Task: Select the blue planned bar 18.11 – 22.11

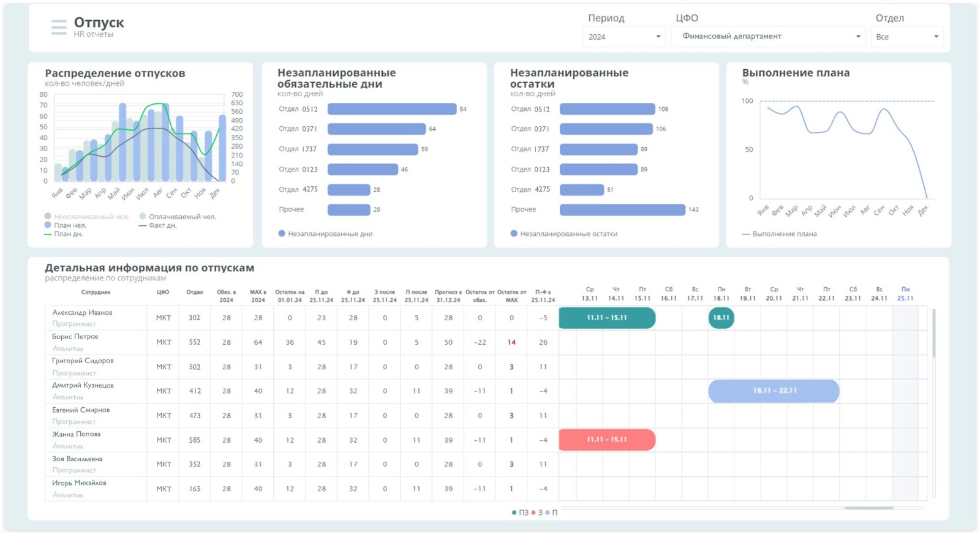Action: click(774, 391)
